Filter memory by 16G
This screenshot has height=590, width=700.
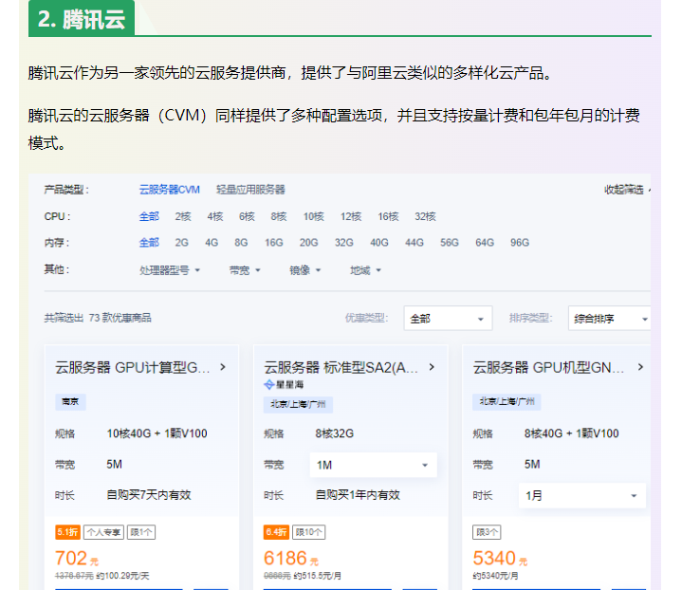pos(274,242)
